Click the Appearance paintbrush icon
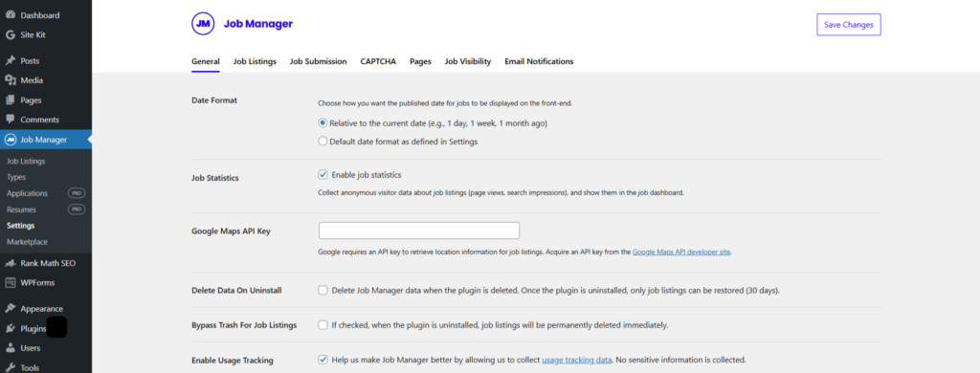 [10, 309]
